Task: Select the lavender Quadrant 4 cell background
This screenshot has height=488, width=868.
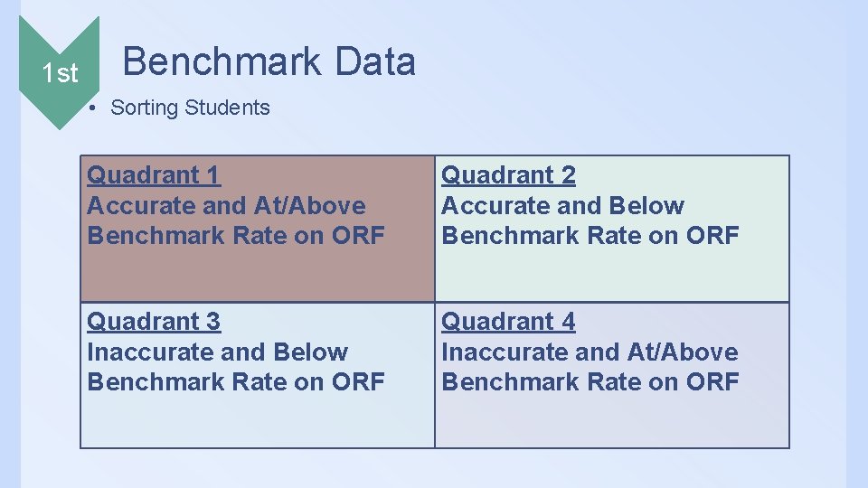Action: pos(612,375)
